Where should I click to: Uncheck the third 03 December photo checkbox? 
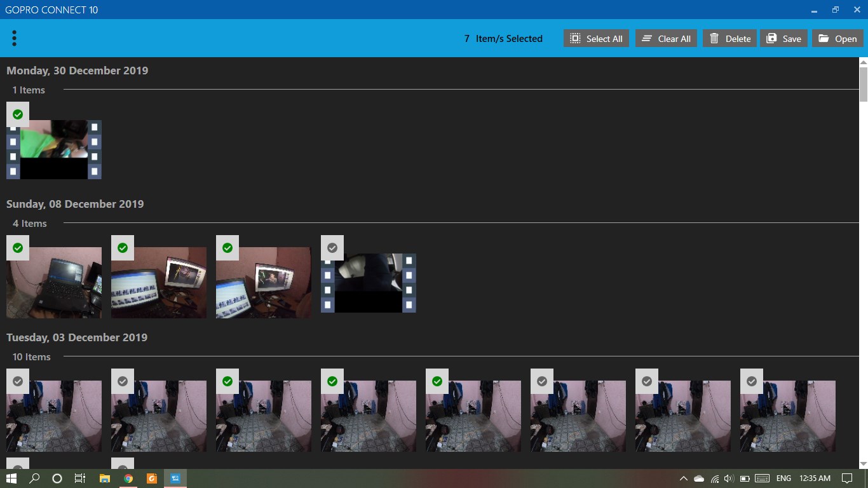coord(227,381)
